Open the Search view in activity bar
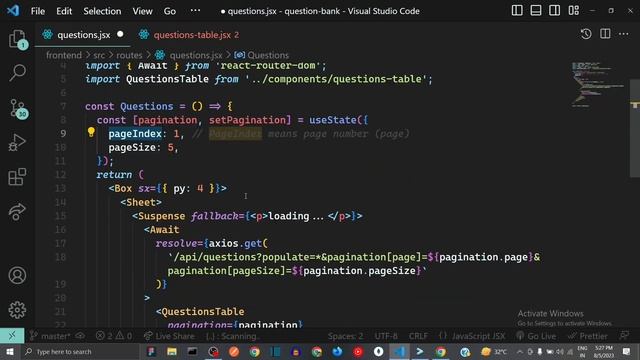 pos(17,73)
